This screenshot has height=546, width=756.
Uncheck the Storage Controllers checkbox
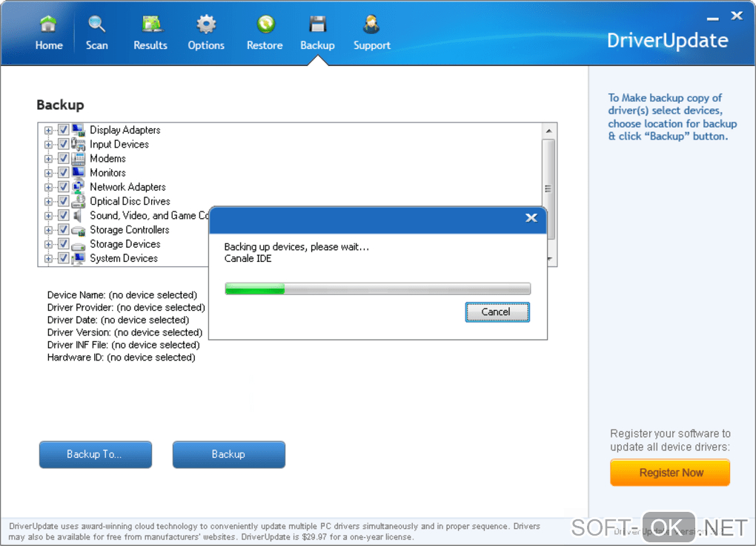tap(63, 230)
